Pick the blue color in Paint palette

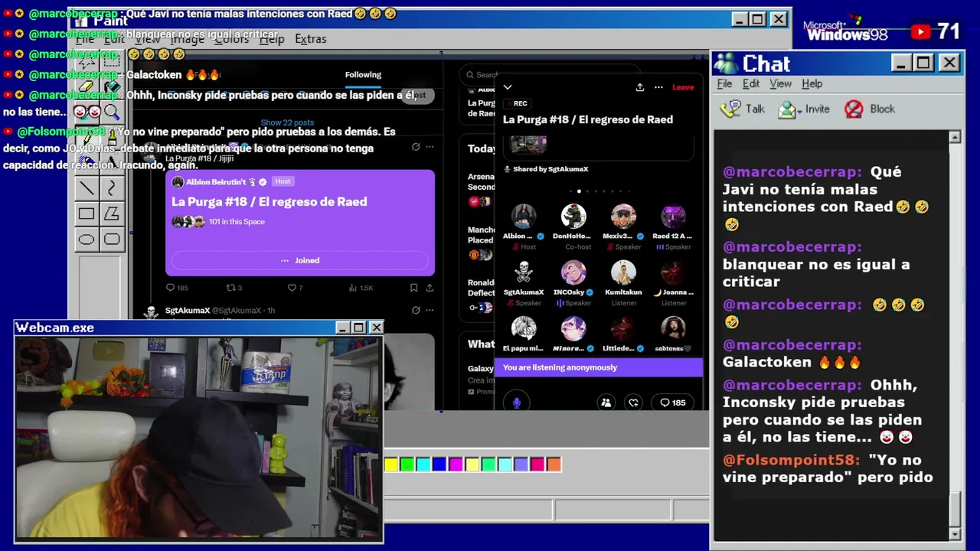point(439,465)
